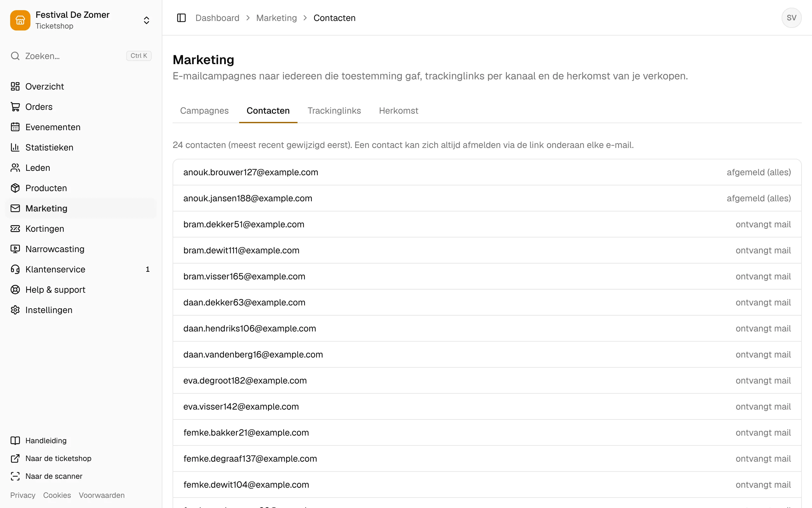Switch to the Campagnes tab
Screen dimensions: 812x508
point(204,110)
